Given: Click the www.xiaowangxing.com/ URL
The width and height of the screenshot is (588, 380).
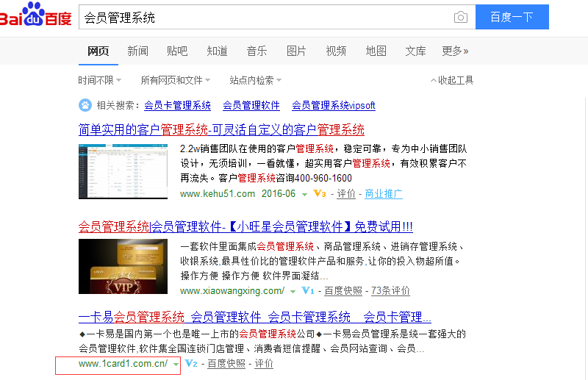Looking at the screenshot, I should pos(232,290).
